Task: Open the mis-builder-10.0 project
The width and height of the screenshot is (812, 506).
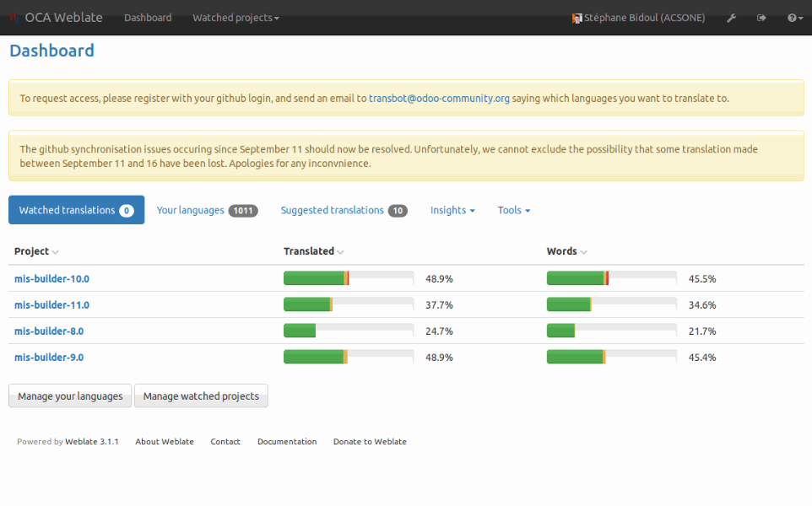Action: tap(51, 279)
